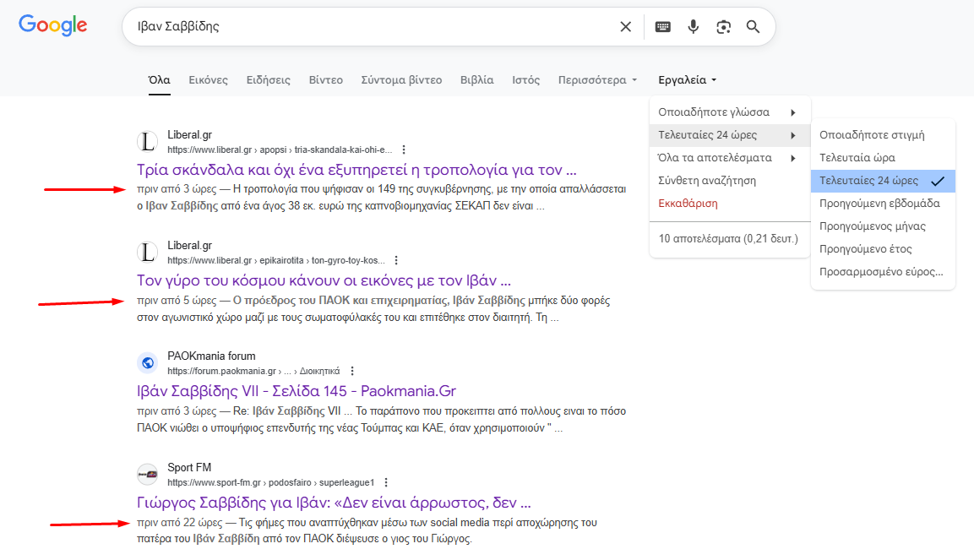Open three-dot menu for Sport FM result

[386, 482]
